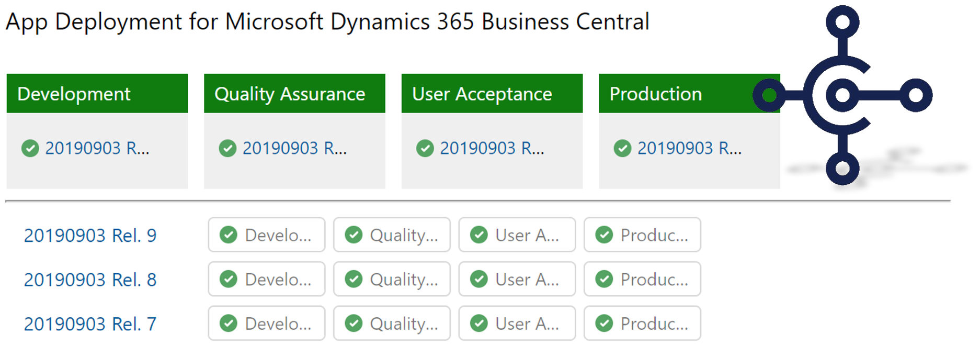Open the release link in Production card
Image resolution: width=980 pixels, height=345 pixels.
click(689, 149)
